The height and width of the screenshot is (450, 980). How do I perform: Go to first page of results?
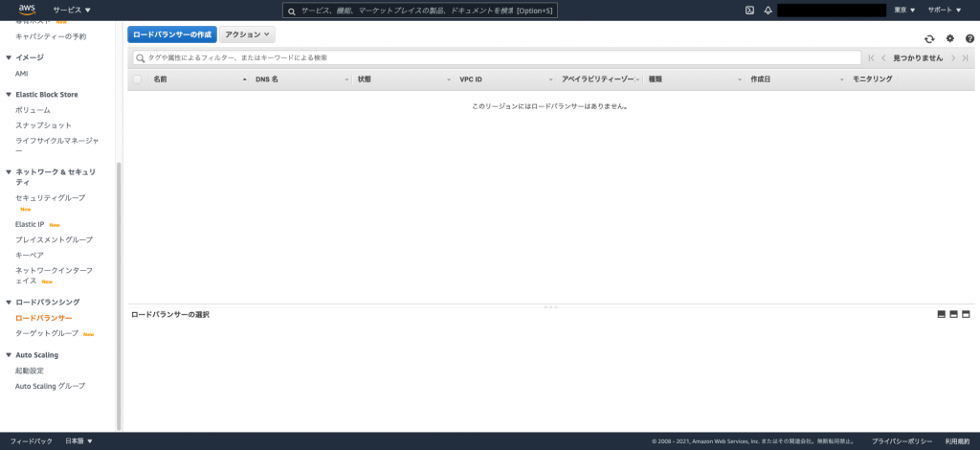point(871,57)
